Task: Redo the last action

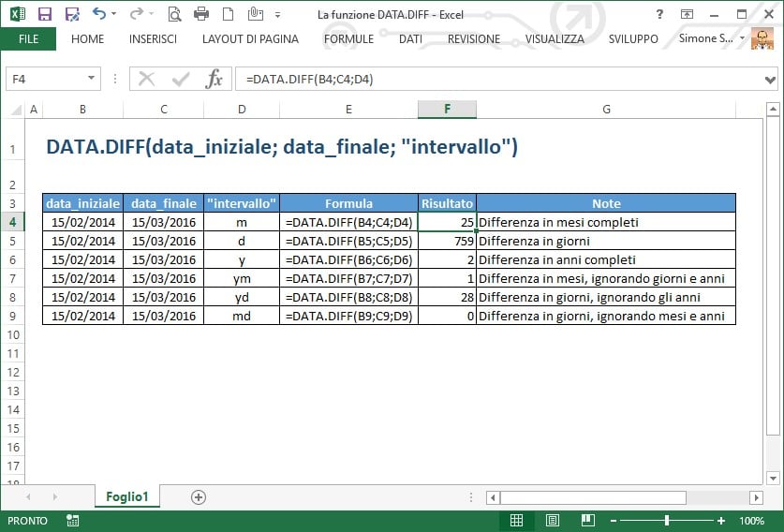Action: point(136,13)
